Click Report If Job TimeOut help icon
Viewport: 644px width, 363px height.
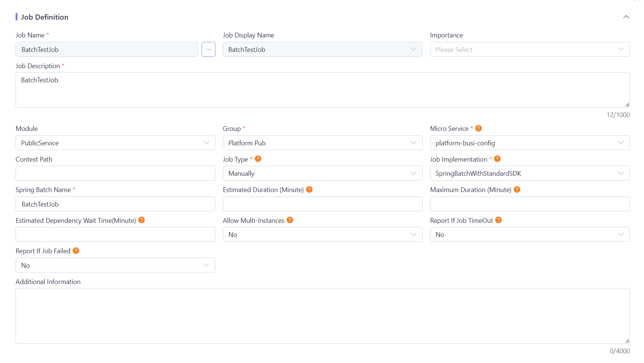498,220
